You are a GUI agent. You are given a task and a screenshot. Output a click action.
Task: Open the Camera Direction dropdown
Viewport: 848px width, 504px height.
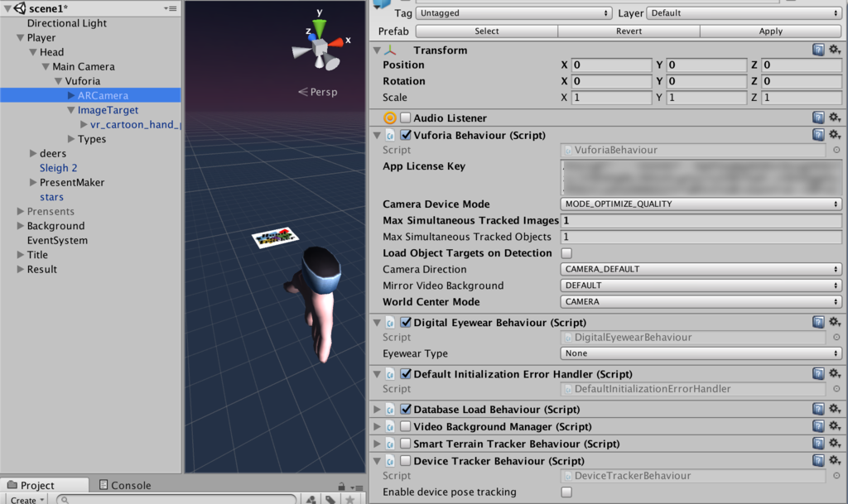click(x=701, y=269)
